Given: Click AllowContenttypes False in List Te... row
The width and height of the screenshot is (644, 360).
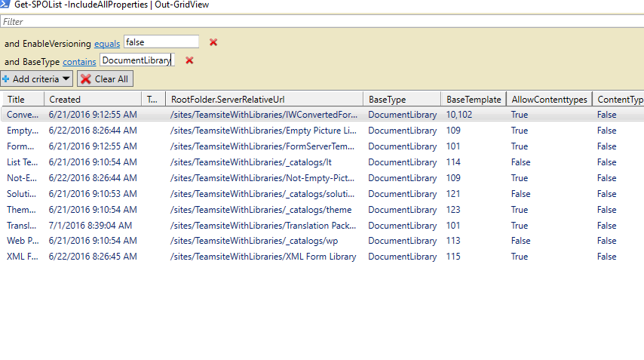Looking at the screenshot, I should [x=521, y=162].
